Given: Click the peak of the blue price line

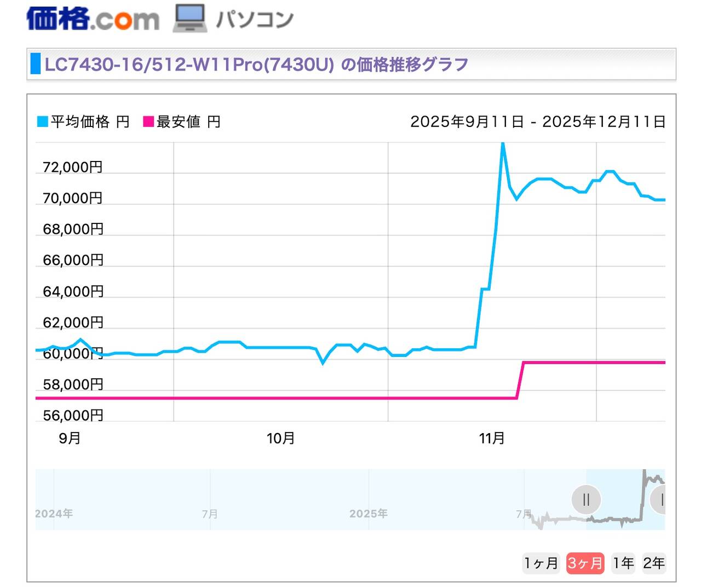Looking at the screenshot, I should [x=503, y=143].
